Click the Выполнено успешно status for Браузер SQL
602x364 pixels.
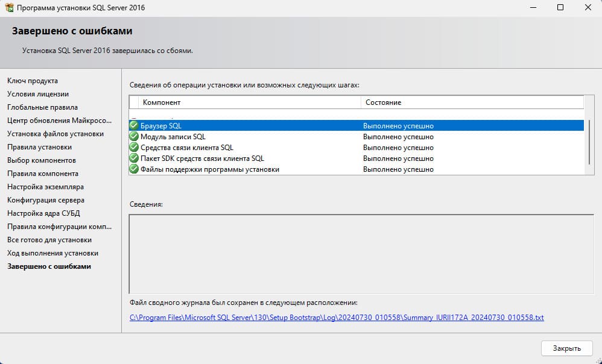click(398, 126)
